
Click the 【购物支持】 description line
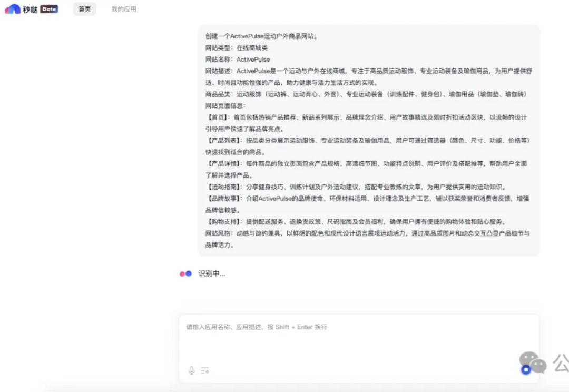356,222
